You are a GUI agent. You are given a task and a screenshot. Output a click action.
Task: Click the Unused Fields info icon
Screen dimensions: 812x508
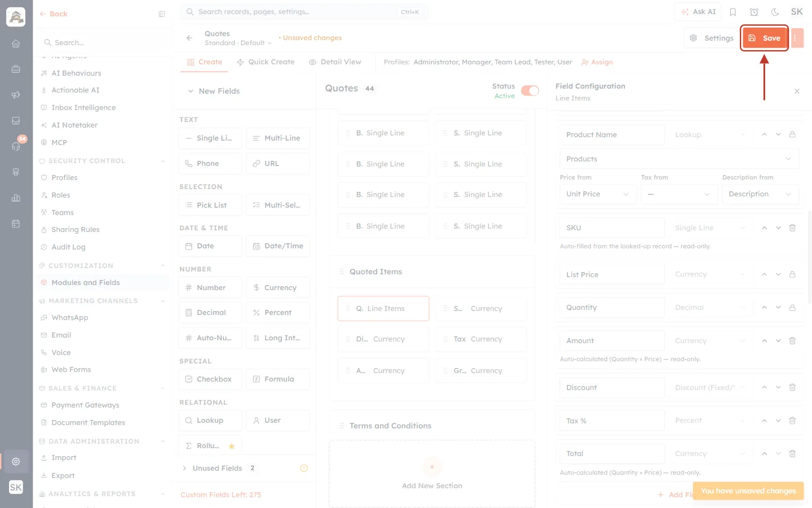click(x=304, y=468)
